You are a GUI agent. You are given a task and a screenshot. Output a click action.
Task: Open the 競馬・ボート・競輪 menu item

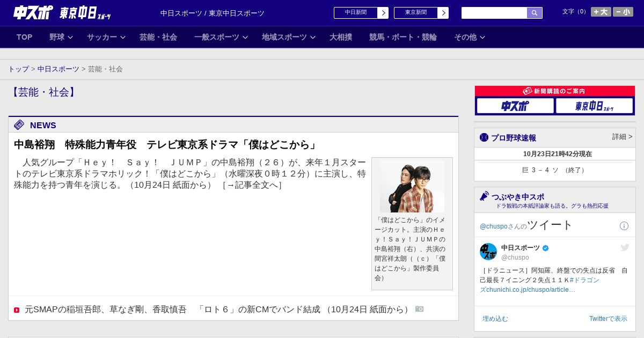tap(403, 37)
